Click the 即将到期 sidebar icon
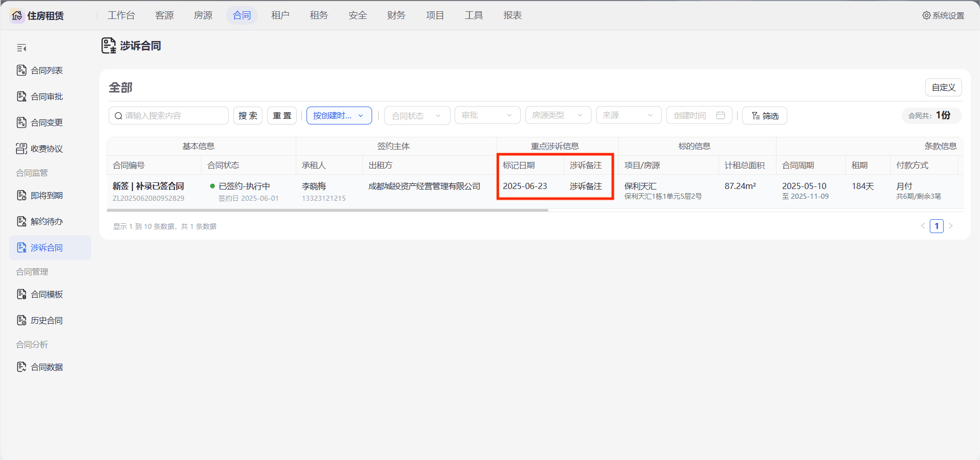The image size is (980, 460). tap(22, 195)
